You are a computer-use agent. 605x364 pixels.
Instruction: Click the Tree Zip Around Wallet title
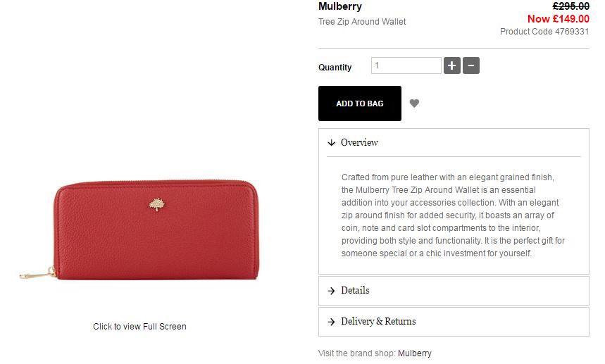click(362, 22)
